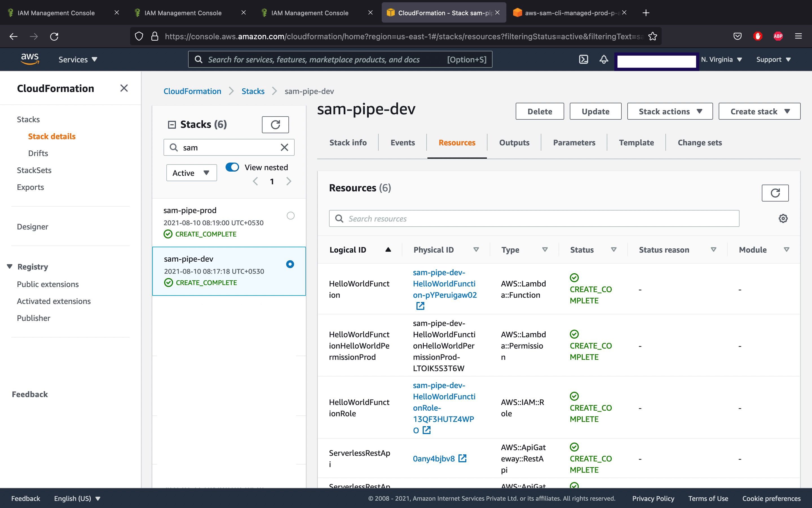
Task: Switch to the Events tab
Action: pyautogui.click(x=402, y=143)
